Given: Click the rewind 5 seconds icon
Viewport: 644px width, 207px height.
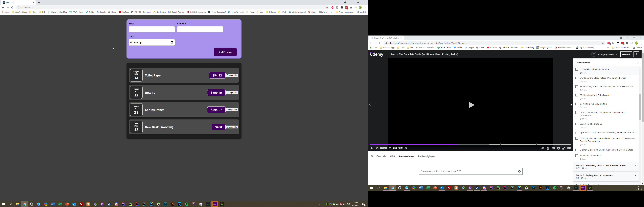Looking at the screenshot, I should [377, 148].
